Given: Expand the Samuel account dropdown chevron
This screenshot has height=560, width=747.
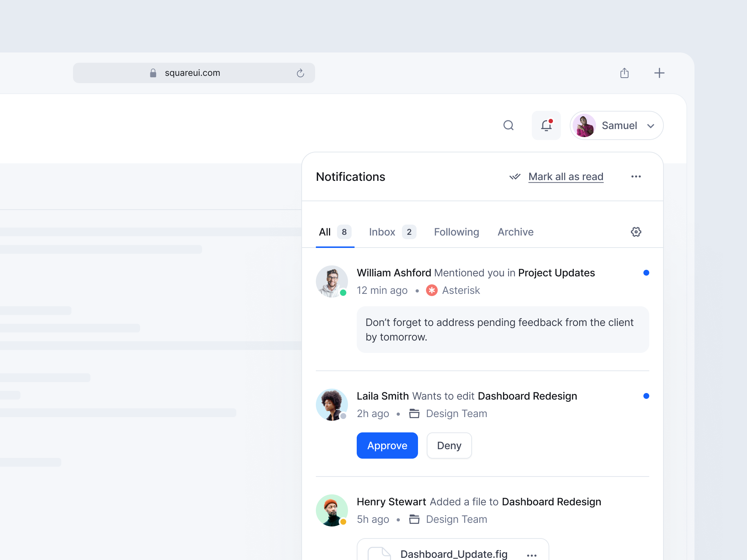Looking at the screenshot, I should [x=651, y=126].
